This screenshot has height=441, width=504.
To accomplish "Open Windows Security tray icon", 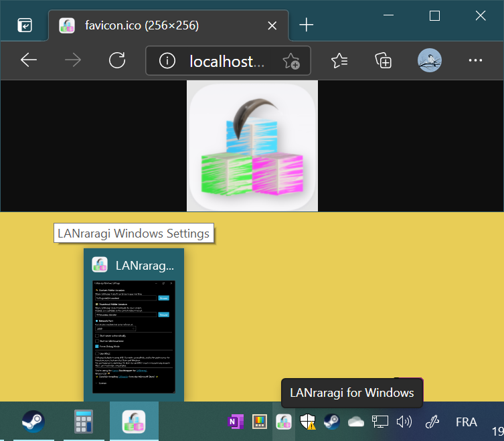I will pos(308,422).
